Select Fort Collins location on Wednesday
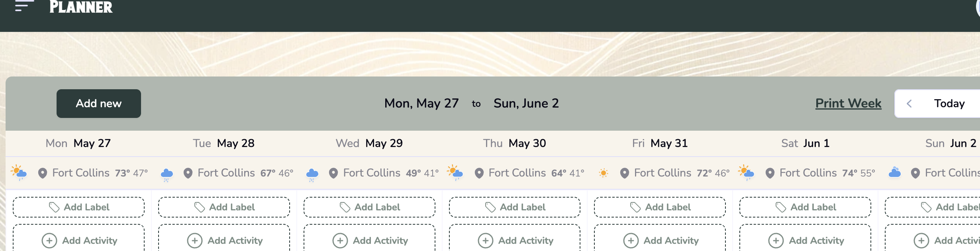Image resolution: width=980 pixels, height=251 pixels. [372, 173]
